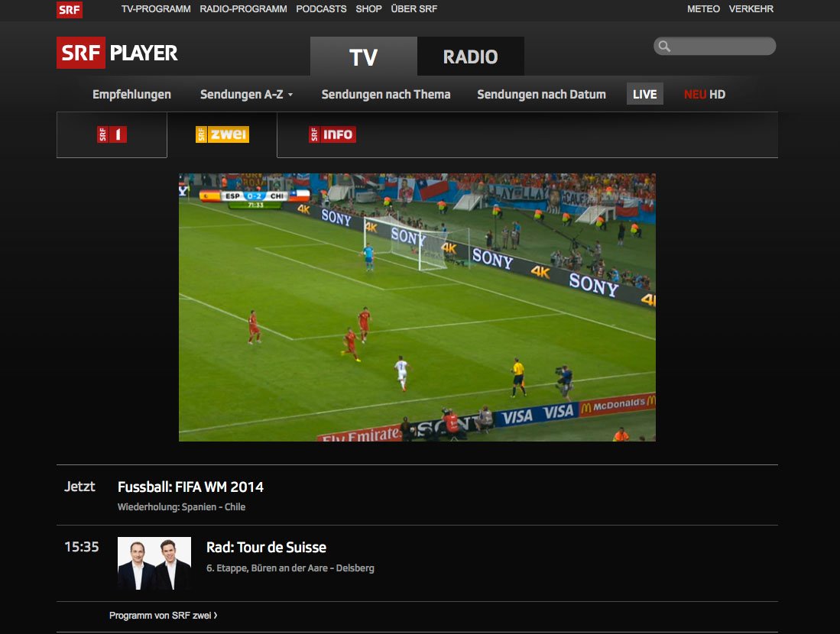Image resolution: width=840 pixels, height=634 pixels.
Task: Click the 6. Etappe, Büren an der Aare text
Action: pos(290,568)
